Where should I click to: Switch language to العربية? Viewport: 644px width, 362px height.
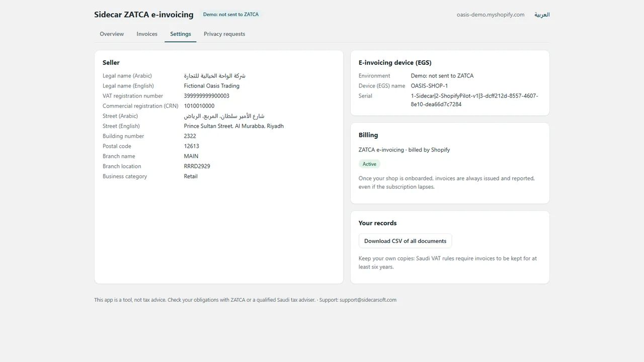coord(542,15)
